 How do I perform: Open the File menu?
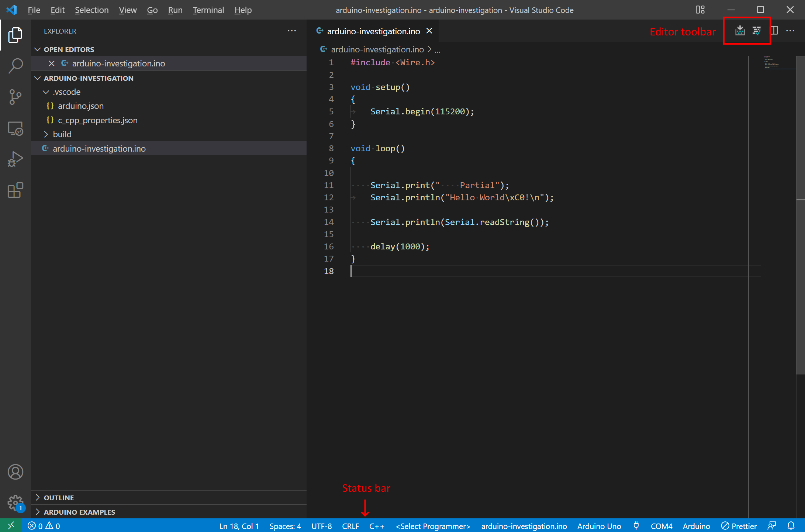coord(34,10)
